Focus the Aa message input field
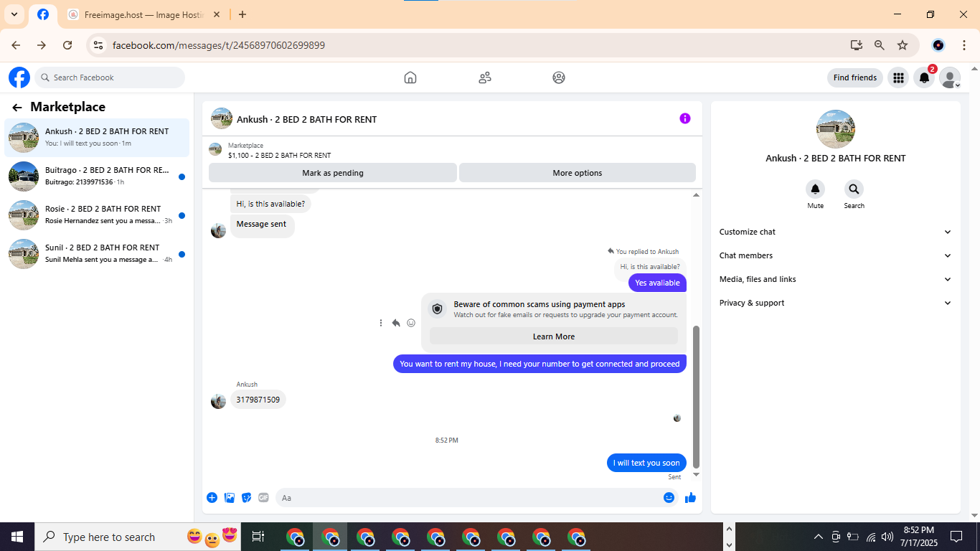Screen dimensions: 980x551 [x=476, y=497]
